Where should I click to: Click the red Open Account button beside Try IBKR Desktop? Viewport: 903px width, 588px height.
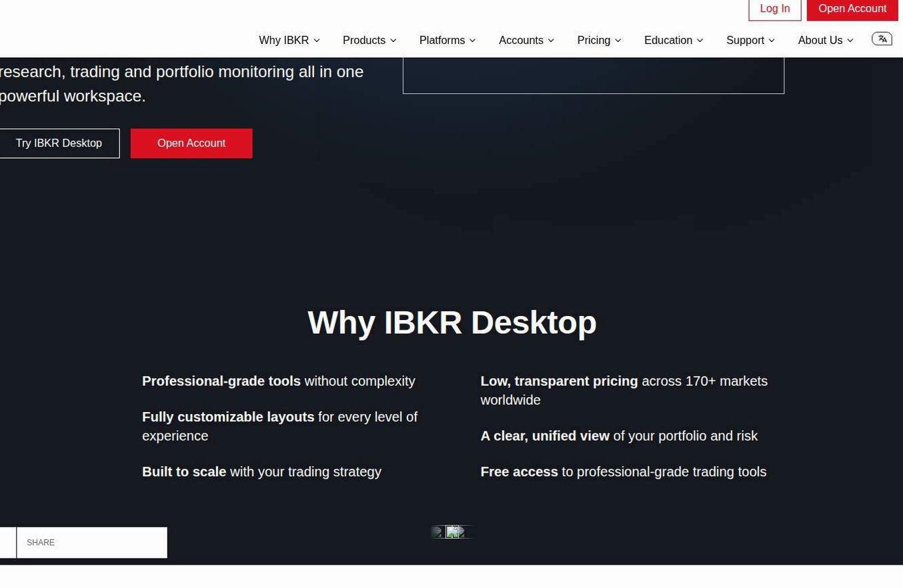point(191,143)
